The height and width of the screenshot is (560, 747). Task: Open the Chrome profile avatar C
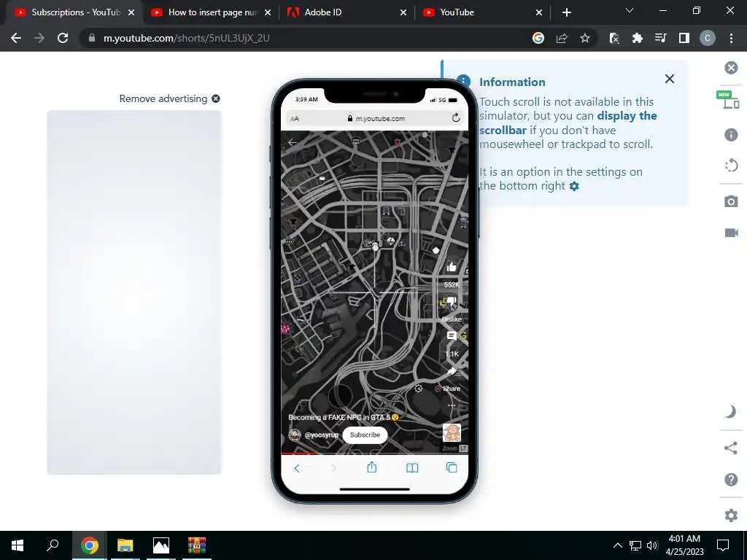[707, 38]
